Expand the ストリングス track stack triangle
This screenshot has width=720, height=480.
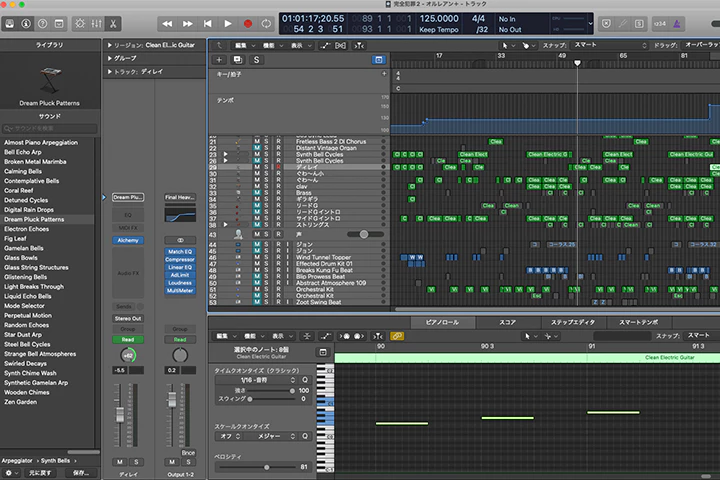pos(225,225)
